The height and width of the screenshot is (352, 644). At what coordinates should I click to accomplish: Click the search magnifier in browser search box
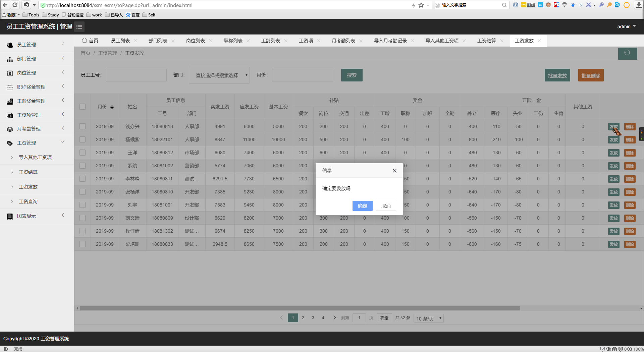[x=504, y=5]
